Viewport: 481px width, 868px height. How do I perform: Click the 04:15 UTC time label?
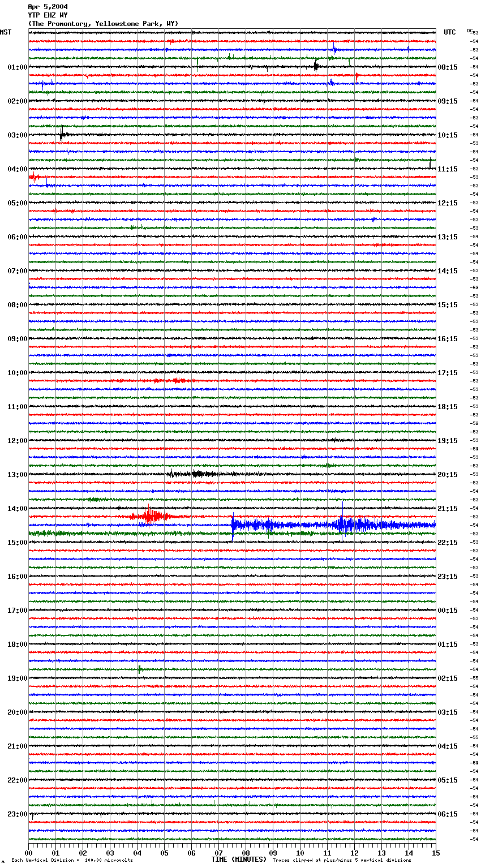coord(448,746)
